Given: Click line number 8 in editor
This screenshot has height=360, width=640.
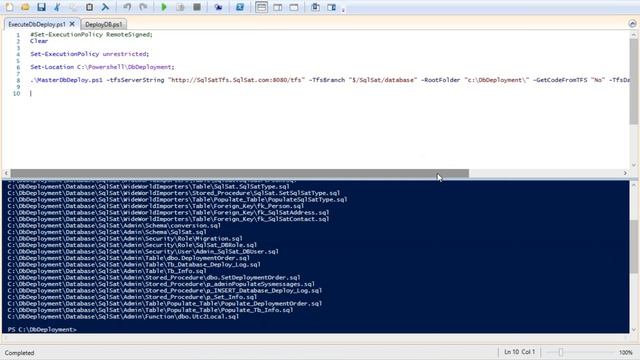Looking at the screenshot, I should click(x=18, y=80).
